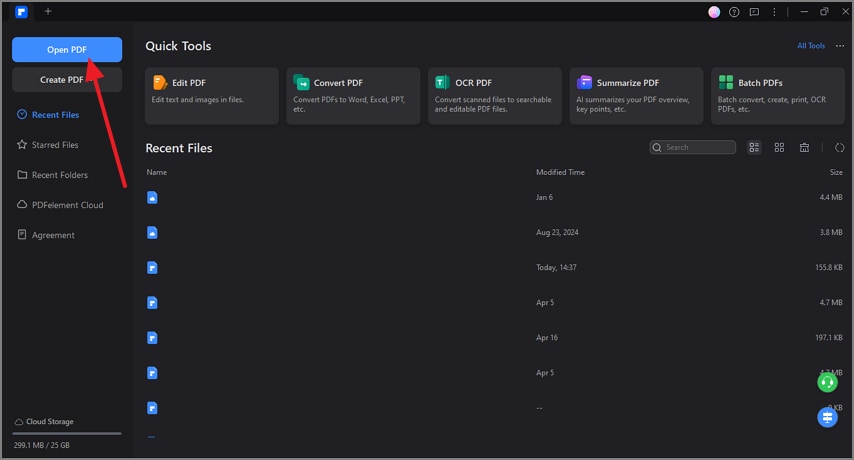Open the All Tools link
Viewport: 854px width, 460px height.
click(810, 46)
